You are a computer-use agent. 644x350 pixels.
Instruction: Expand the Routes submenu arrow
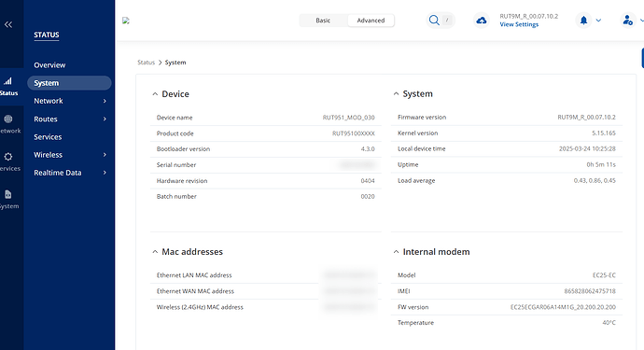[105, 119]
